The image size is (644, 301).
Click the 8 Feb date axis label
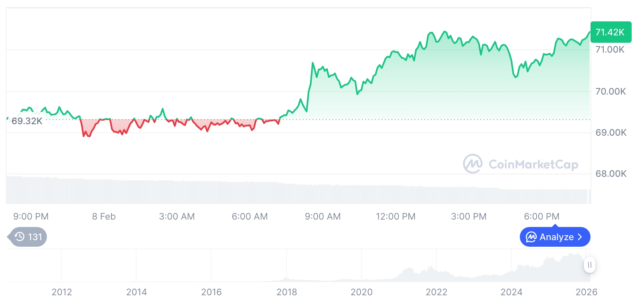104,216
